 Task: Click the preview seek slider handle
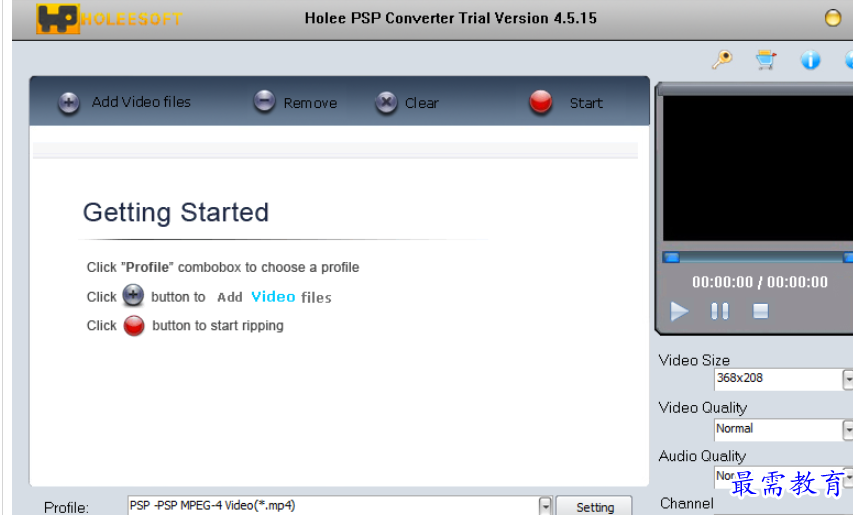pyautogui.click(x=671, y=257)
